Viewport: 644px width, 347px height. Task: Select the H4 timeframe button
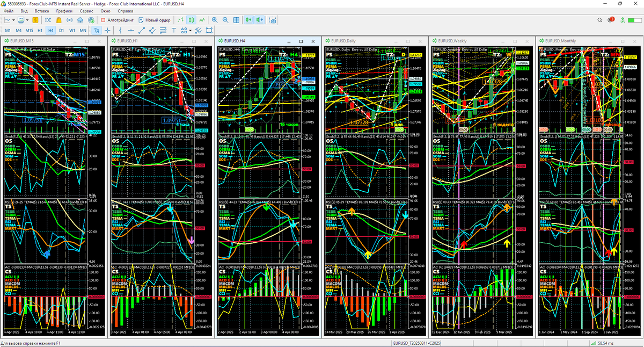(x=50, y=31)
